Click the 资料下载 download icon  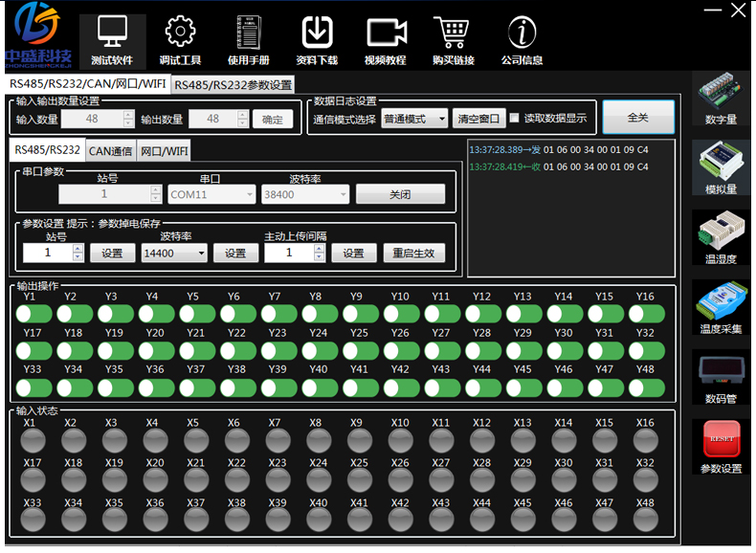317,33
